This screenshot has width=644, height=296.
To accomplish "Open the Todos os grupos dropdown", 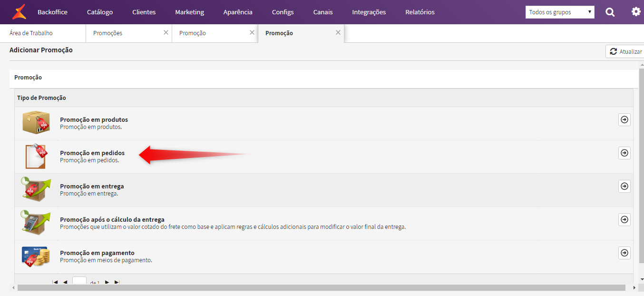I will click(x=560, y=12).
